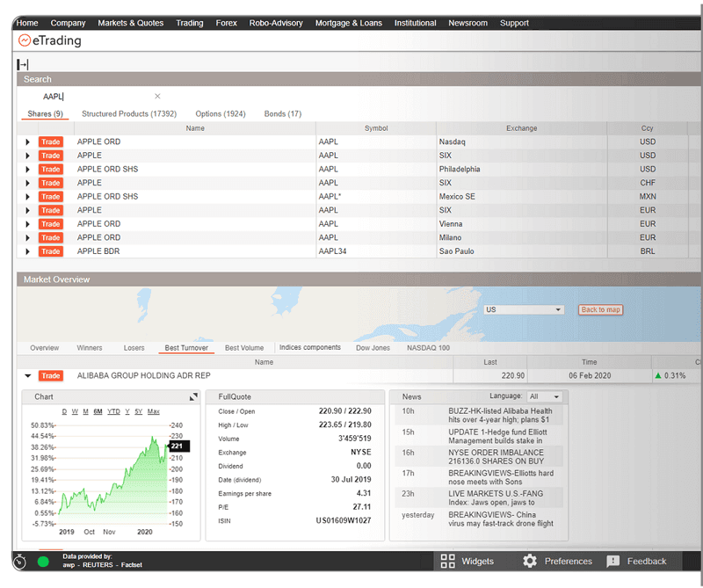
Task: Open UPDATE 1-Hedge fund Elliott news item
Action: pos(497,437)
